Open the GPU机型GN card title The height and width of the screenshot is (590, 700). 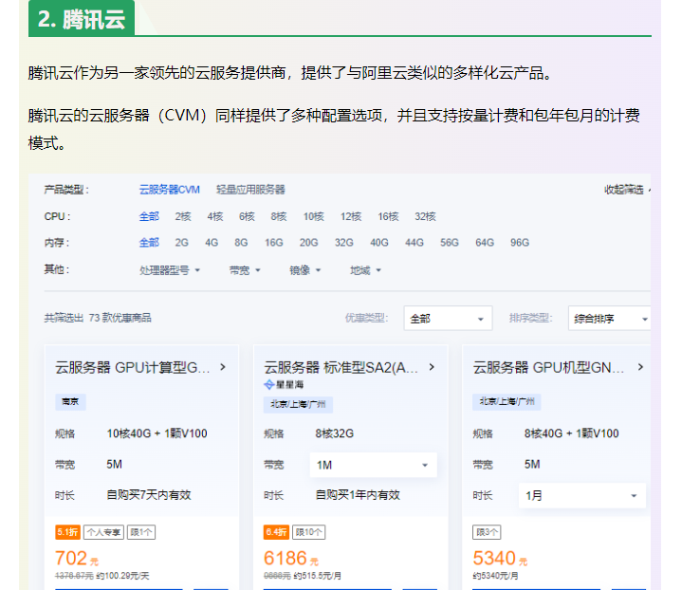(x=548, y=367)
